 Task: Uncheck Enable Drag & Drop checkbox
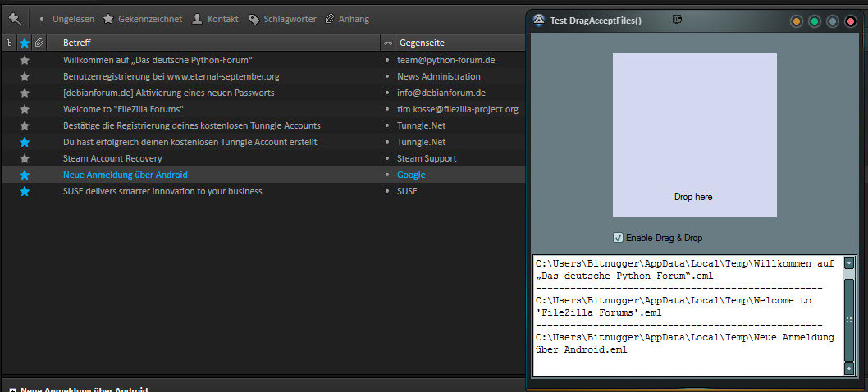618,238
